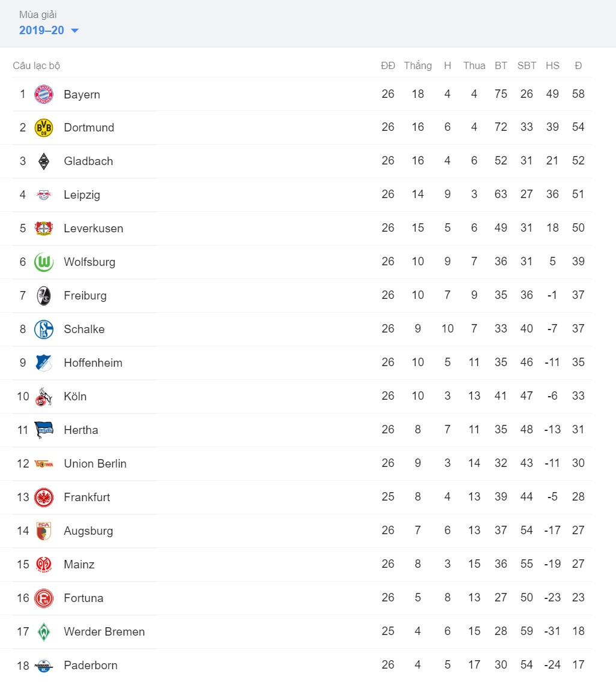Click the Leipzig red bull logo

pyautogui.click(x=44, y=194)
